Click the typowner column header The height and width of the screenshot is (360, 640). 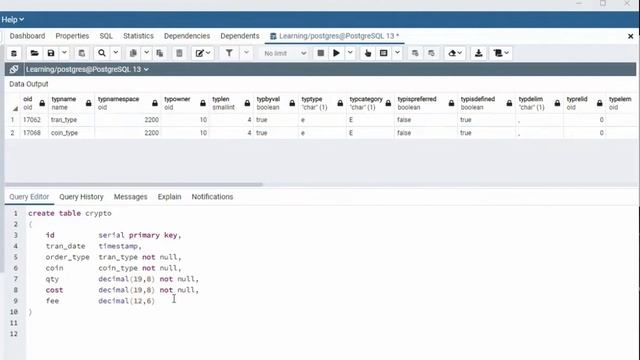pos(185,103)
